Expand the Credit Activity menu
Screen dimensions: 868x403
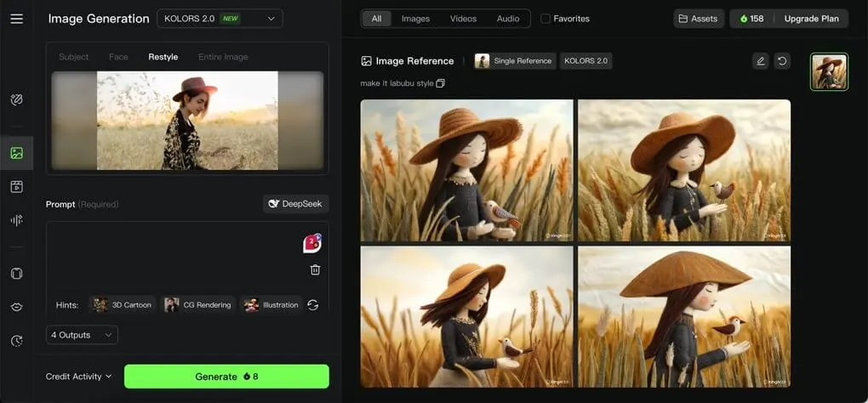tap(79, 377)
